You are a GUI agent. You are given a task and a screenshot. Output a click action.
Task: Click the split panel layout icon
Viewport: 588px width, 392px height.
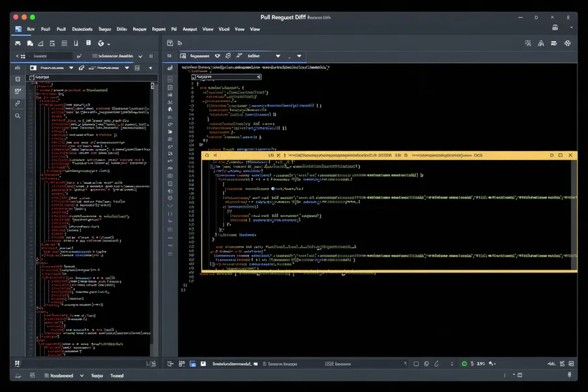(170, 43)
